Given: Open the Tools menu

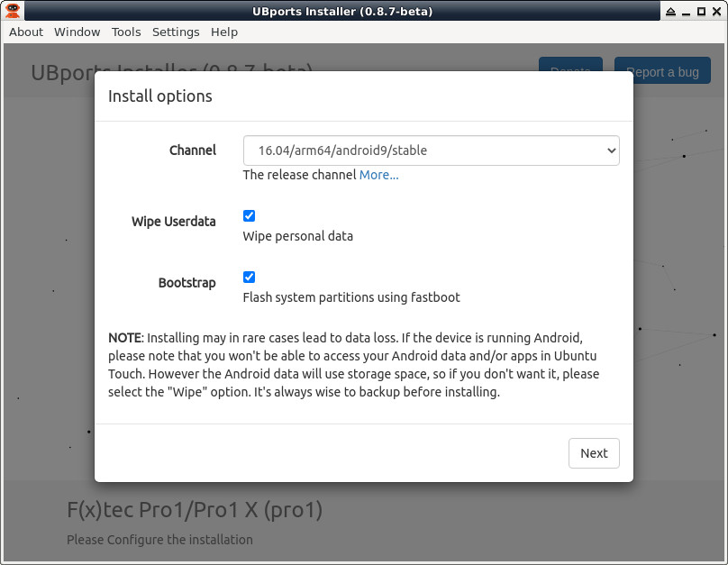Looking at the screenshot, I should [x=126, y=32].
